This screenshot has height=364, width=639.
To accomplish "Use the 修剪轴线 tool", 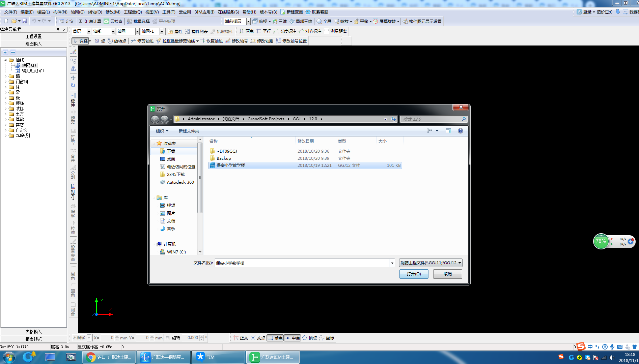I will [x=142, y=41].
